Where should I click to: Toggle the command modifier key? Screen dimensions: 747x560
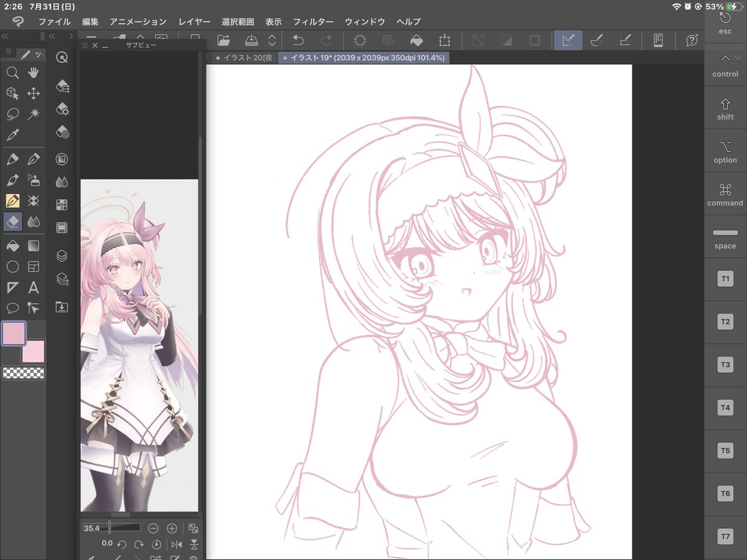(725, 195)
